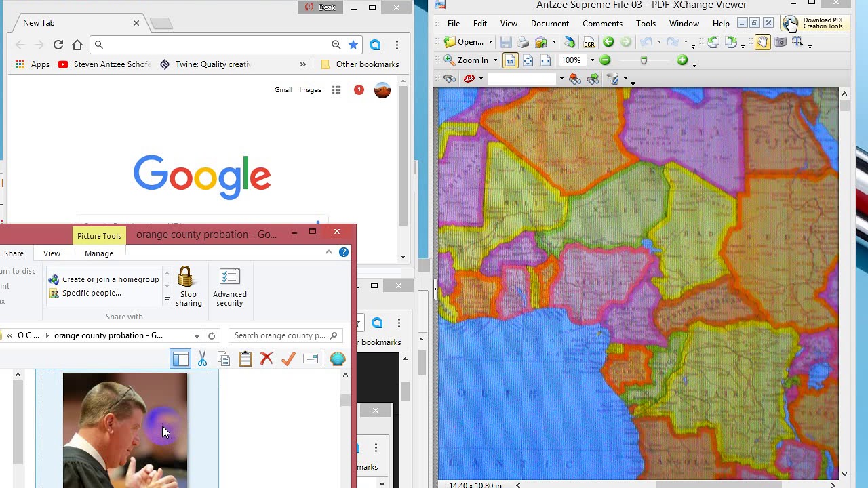The width and height of the screenshot is (868, 488).
Task: Select the Hand tool in PDF-XChange
Action: point(762,42)
